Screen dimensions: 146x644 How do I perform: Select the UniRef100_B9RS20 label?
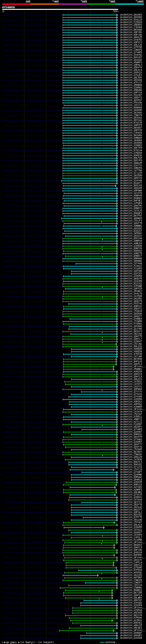pyautogui.click(x=131, y=306)
